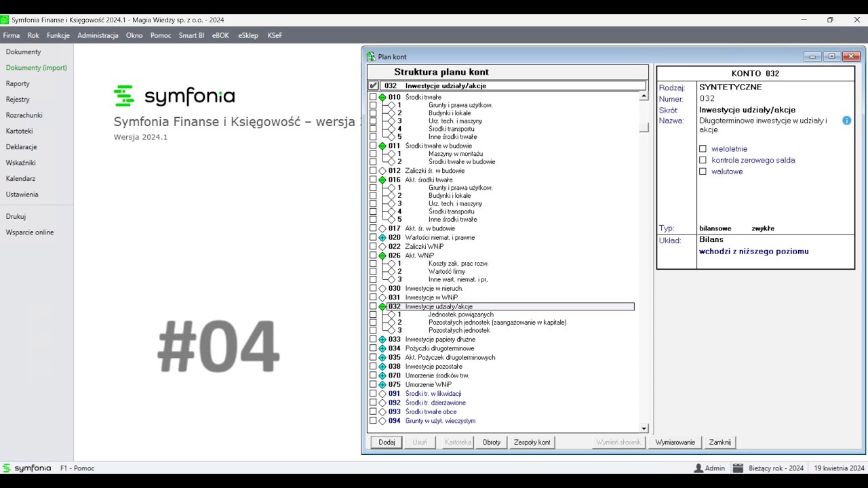
Task: Click the account tree scrollbar down arrow
Action: (644, 428)
